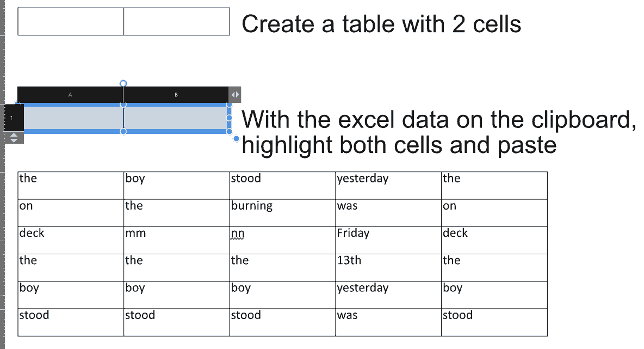
Task: Click the misspelled "nn" table cell
Action: tap(283, 240)
